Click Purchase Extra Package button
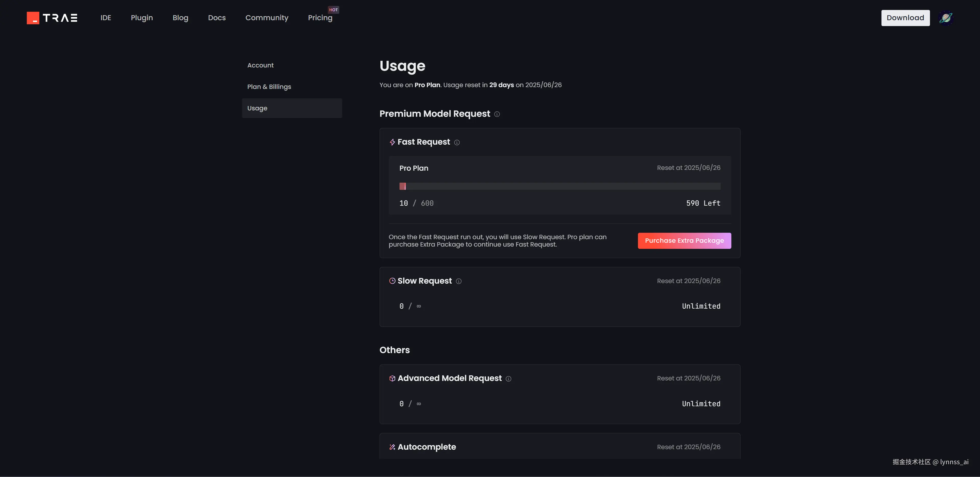This screenshot has width=980, height=477. (x=684, y=241)
